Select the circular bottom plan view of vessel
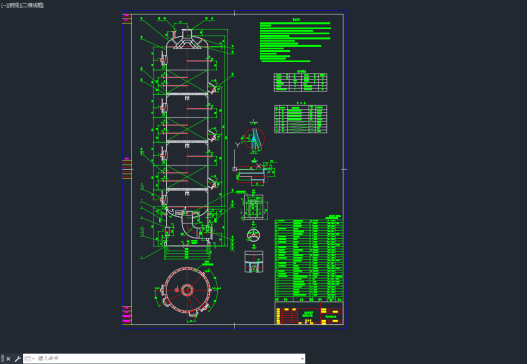 187,290
